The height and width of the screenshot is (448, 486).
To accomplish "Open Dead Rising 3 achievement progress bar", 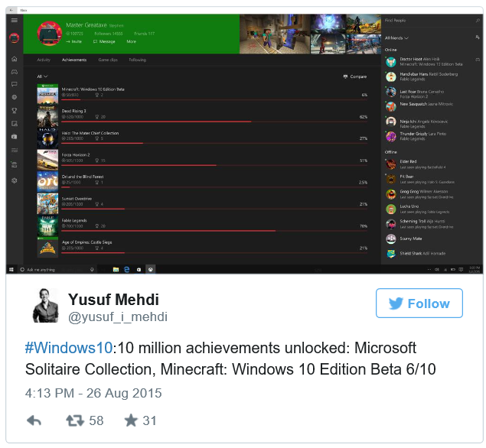I will 214,122.
